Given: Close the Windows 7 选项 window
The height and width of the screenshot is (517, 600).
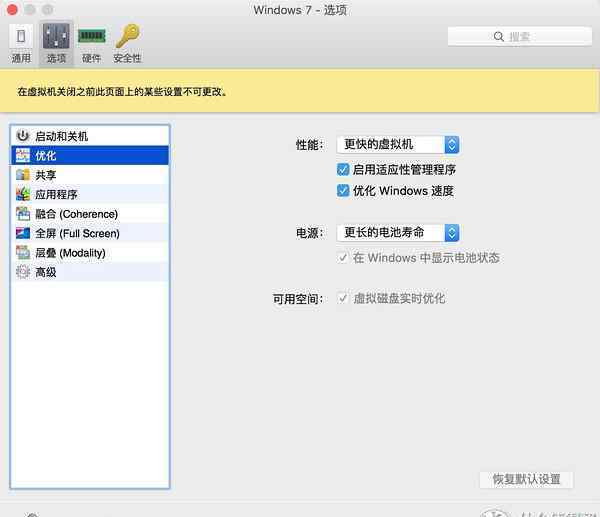Looking at the screenshot, I should pyautogui.click(x=12, y=9).
